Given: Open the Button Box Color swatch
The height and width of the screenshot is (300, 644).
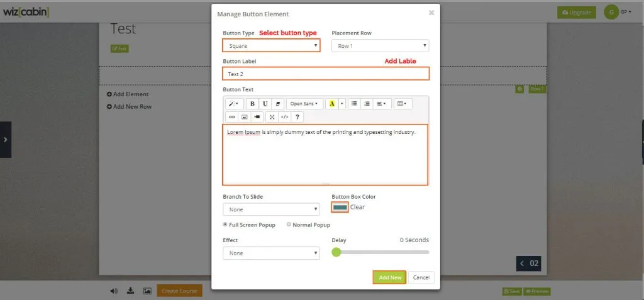Looking at the screenshot, I should pos(340,207).
